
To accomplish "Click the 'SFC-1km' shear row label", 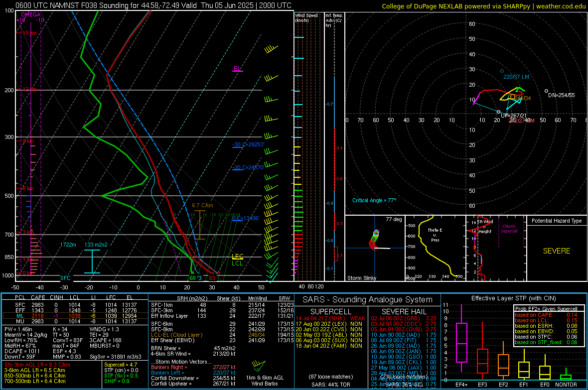I will (162, 305).
